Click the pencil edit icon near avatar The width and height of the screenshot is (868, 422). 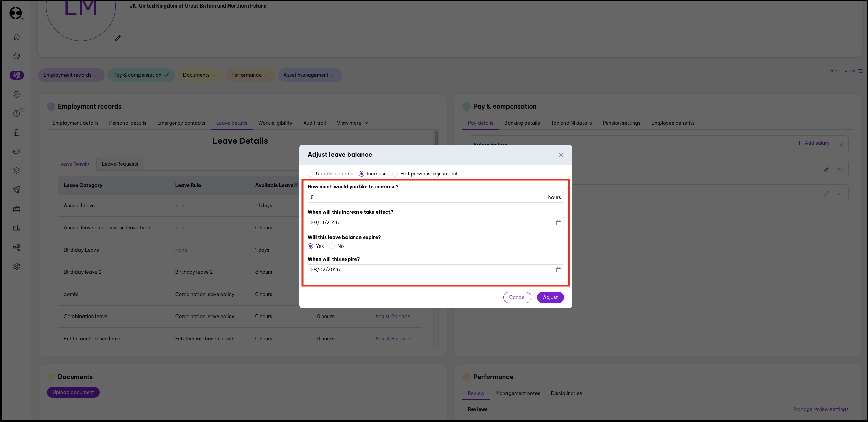coord(118,38)
